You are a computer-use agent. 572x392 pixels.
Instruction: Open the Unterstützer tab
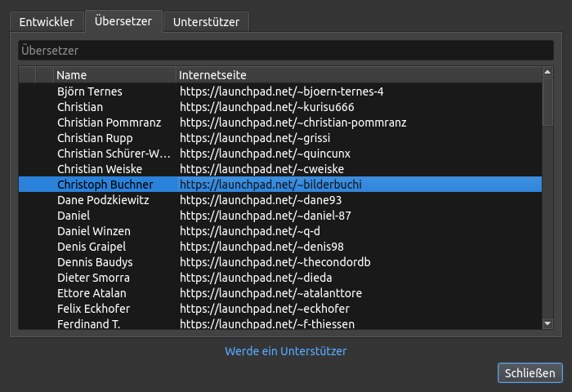pyautogui.click(x=206, y=22)
